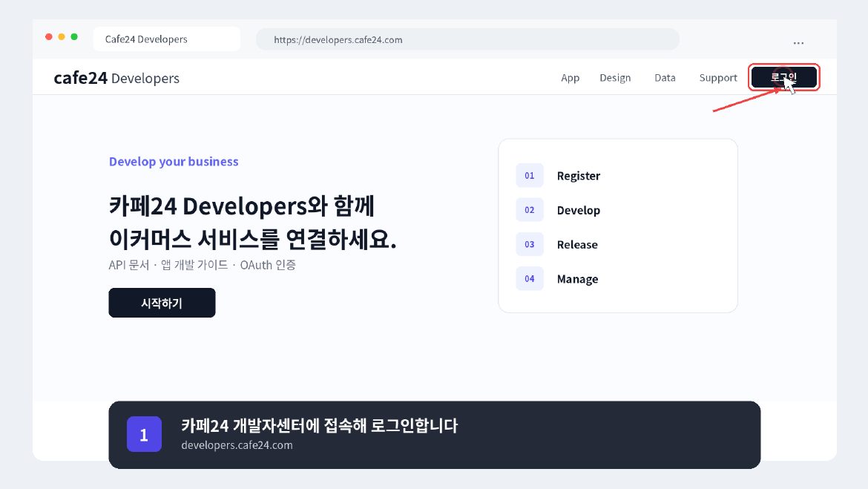Click the address bar with developers.cafe24.com
The image size is (868, 489).
[467, 39]
